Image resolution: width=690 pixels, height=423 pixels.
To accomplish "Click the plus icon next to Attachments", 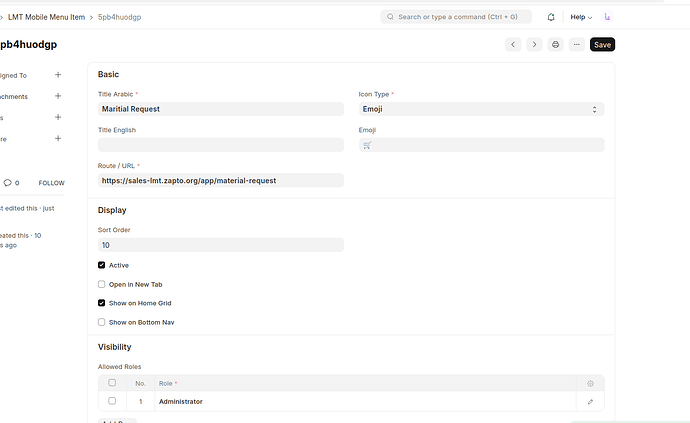I will (58, 96).
